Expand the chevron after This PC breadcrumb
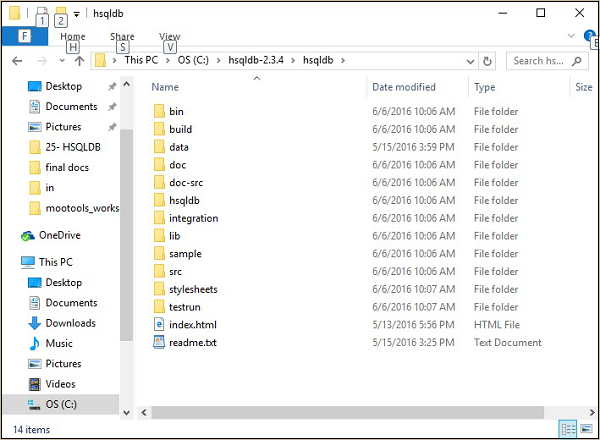This screenshot has height=440, width=600. 168,60
